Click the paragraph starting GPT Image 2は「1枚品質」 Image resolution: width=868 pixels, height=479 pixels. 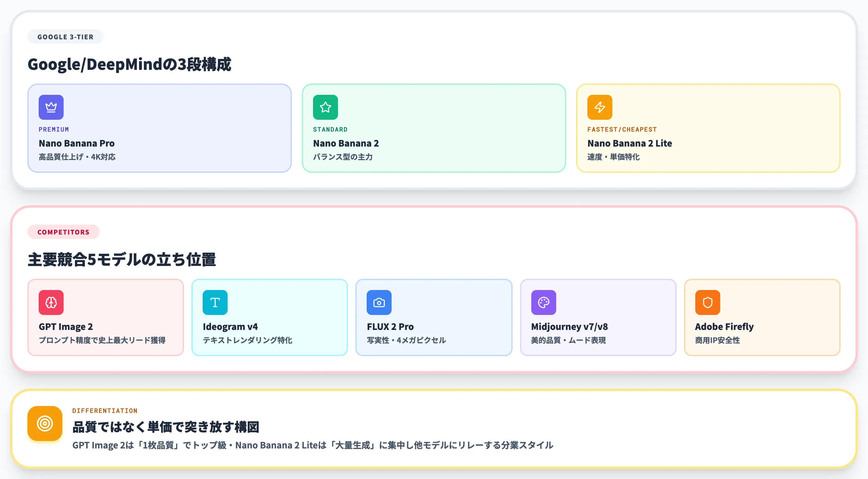point(313,445)
